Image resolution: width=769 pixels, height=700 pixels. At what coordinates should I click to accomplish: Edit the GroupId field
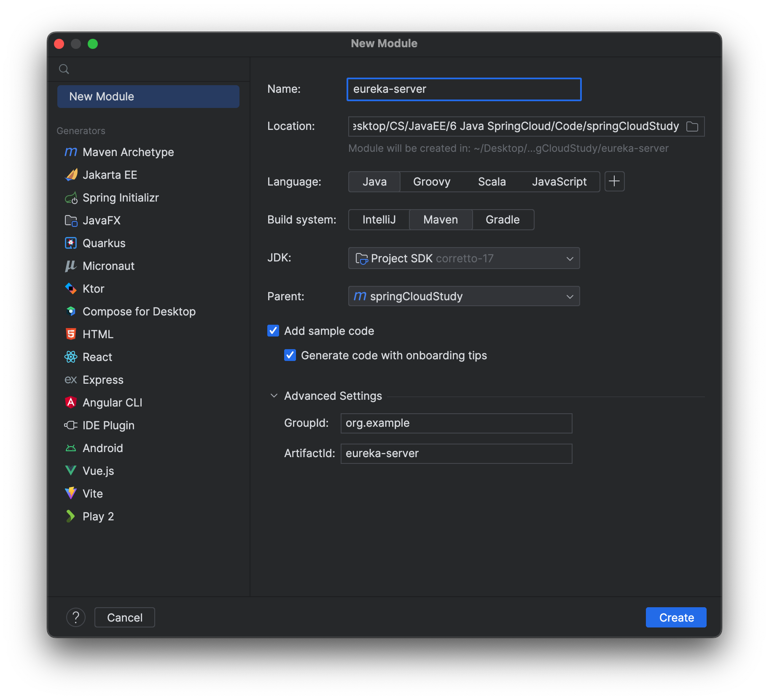[456, 423]
